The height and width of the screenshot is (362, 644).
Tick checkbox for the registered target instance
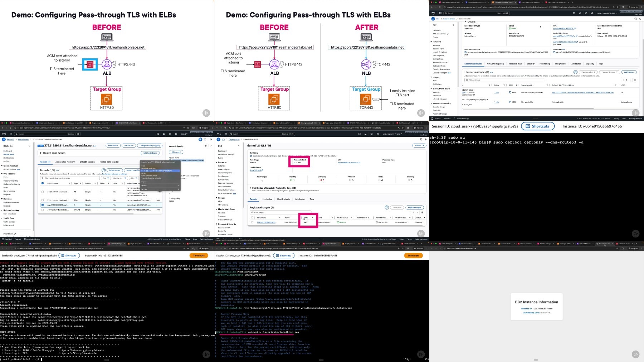[252, 222]
